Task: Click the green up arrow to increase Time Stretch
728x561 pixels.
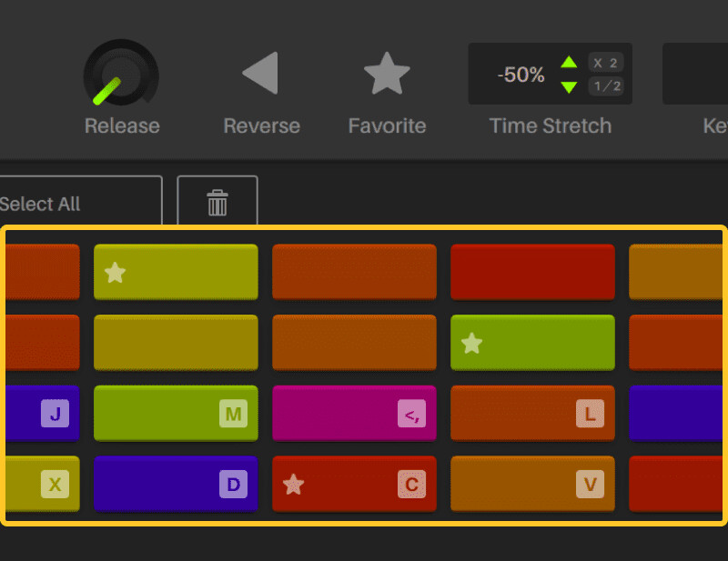Action: [x=569, y=63]
